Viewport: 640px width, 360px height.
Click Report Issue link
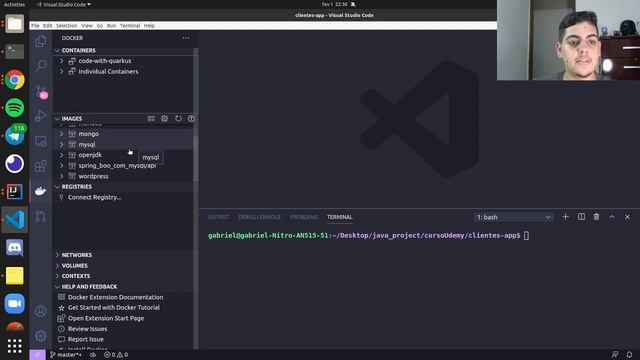point(86,340)
